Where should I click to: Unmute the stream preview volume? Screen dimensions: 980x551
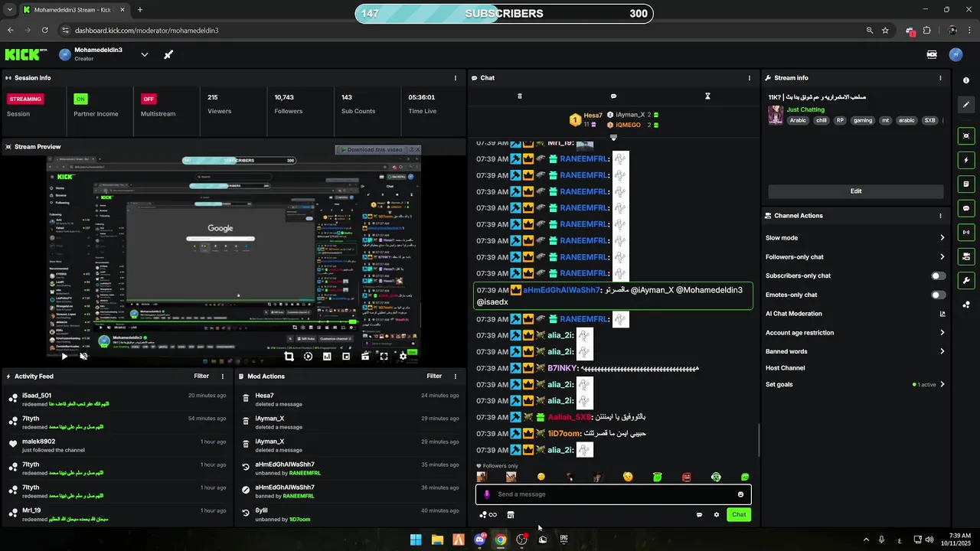83,356
